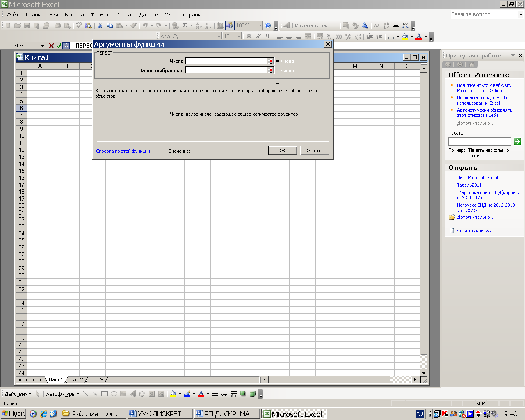Viewport: 525px width, 420px height.
Task: Open the Автофигуры dropdown menu
Action: tap(63, 394)
